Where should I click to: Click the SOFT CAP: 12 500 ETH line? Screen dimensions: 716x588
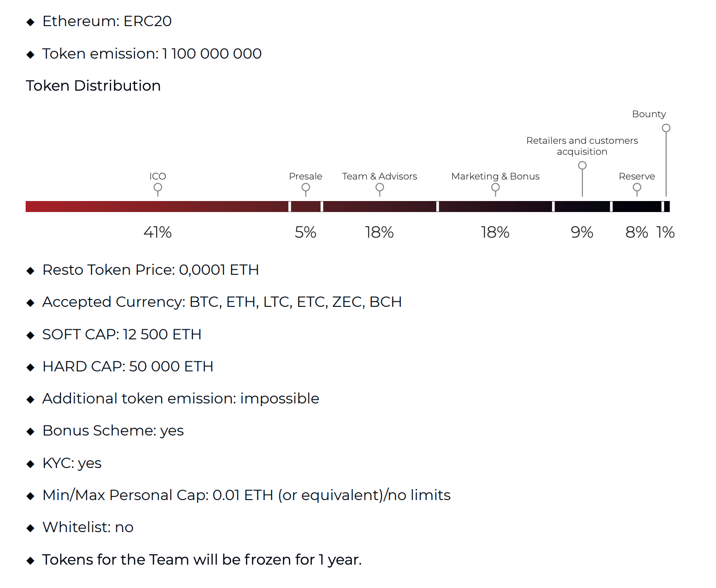pos(122,334)
